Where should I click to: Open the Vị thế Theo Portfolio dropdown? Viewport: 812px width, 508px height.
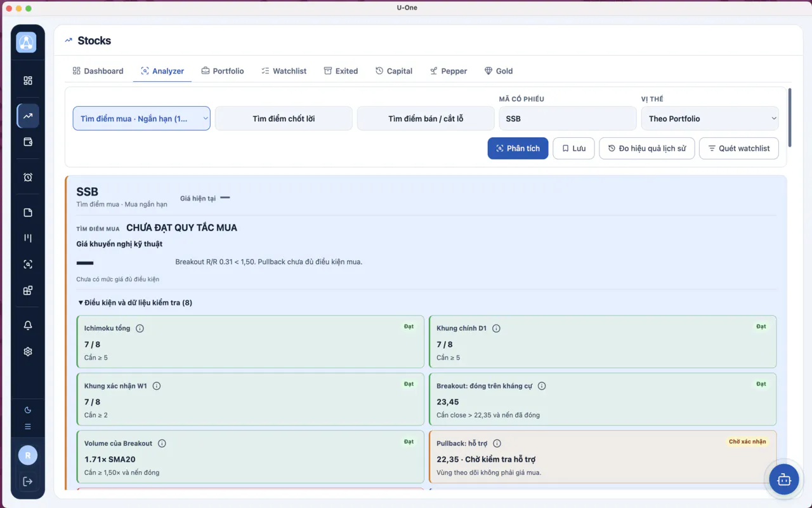coord(710,118)
